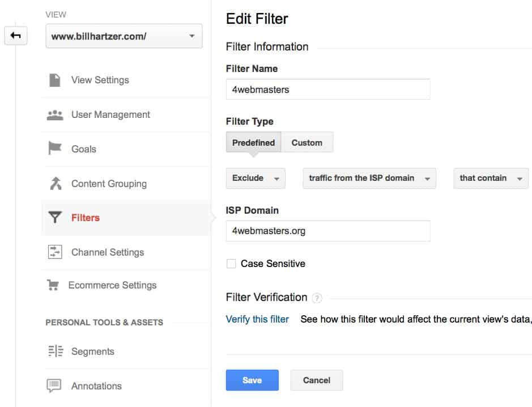The image size is (532, 407).
Task: Click the Content Grouping figure icon
Action: click(56, 183)
